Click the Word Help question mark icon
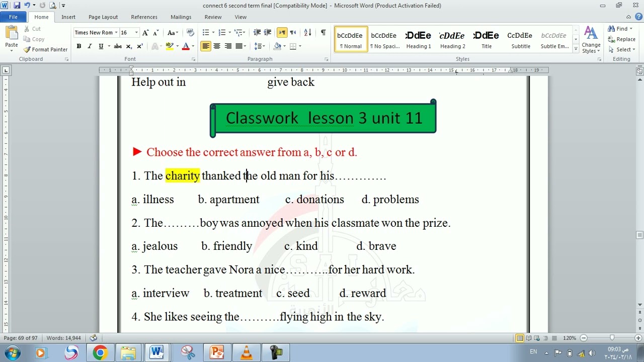Image resolution: width=644 pixels, height=362 pixels. (x=638, y=17)
